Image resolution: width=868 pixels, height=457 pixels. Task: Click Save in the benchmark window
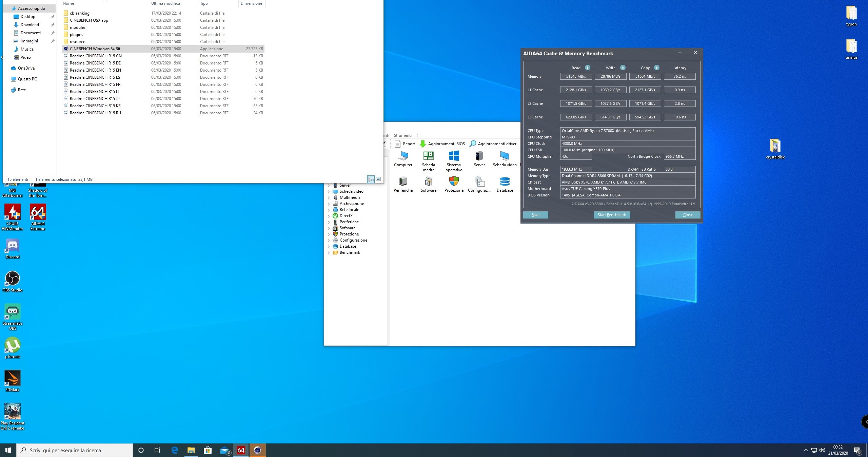point(535,215)
